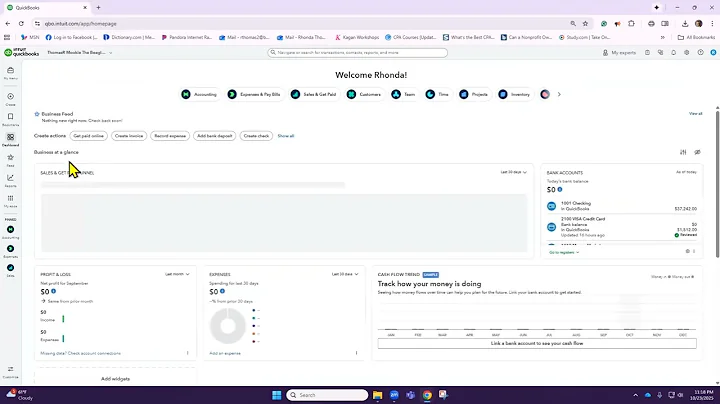The image size is (720, 404).
Task: Select the Dashboard sidebar icon
Action: [11, 139]
